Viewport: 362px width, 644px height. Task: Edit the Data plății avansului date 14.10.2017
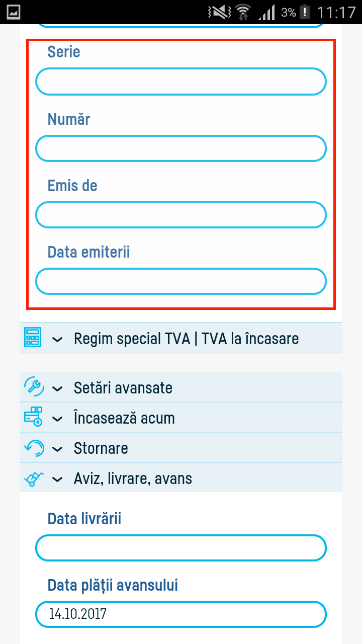tap(181, 614)
